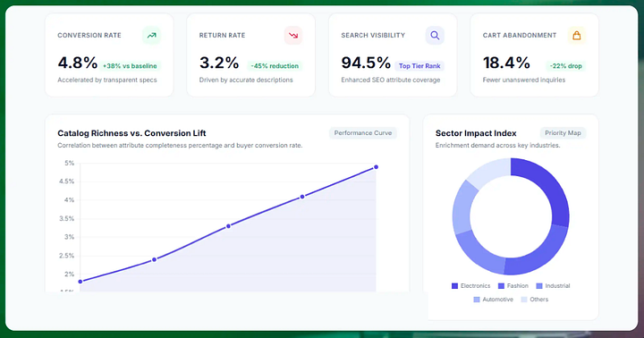Click 'Enhanced SEO attribute coverage' text
Image resolution: width=644 pixels, height=338 pixels.
click(391, 80)
